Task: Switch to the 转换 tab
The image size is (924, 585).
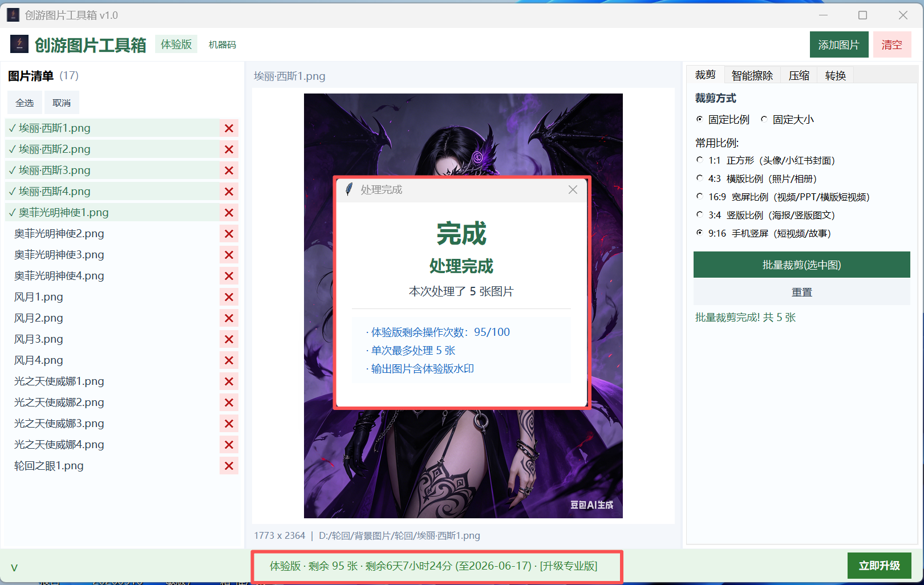Action: pos(835,75)
